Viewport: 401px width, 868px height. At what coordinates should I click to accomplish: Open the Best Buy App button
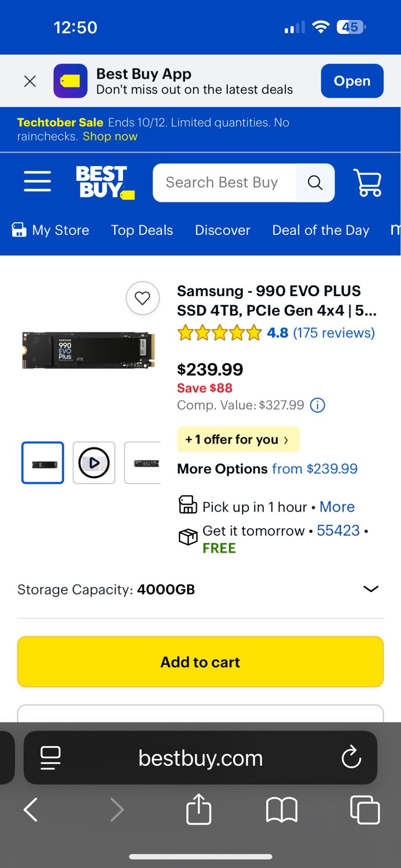click(352, 81)
